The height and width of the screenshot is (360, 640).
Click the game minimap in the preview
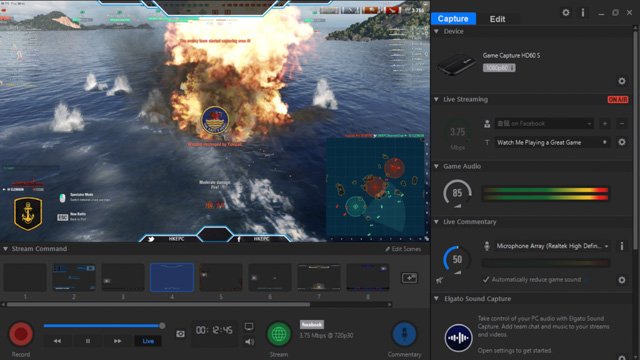(376, 187)
